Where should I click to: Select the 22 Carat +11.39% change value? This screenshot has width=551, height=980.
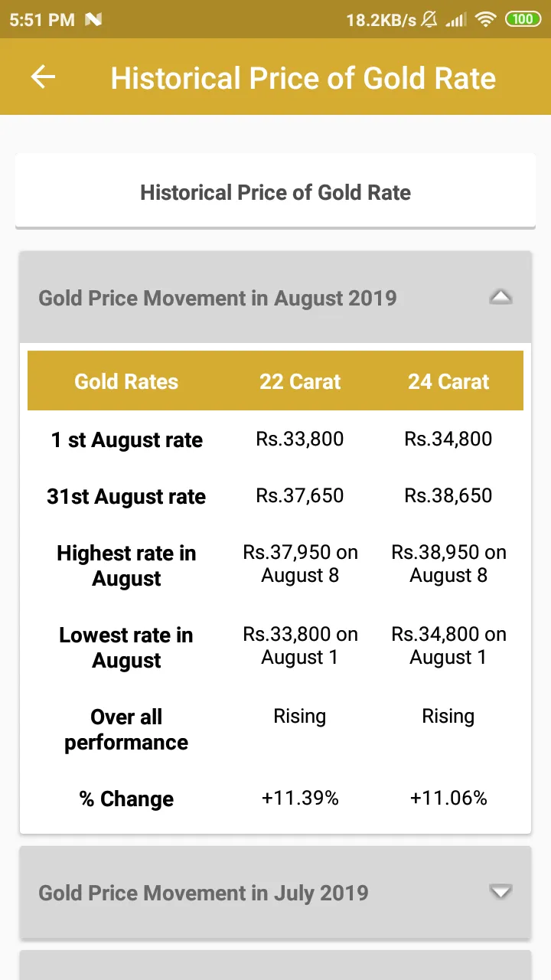(300, 798)
